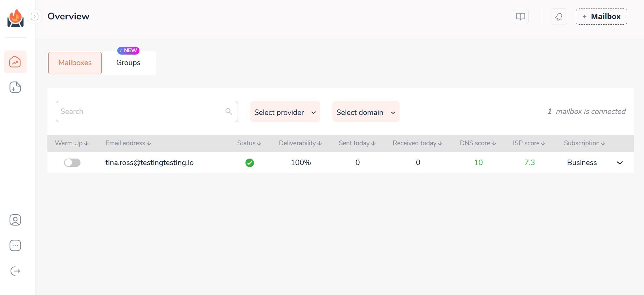
Task: Sort by DNS score column
Action: click(478, 143)
